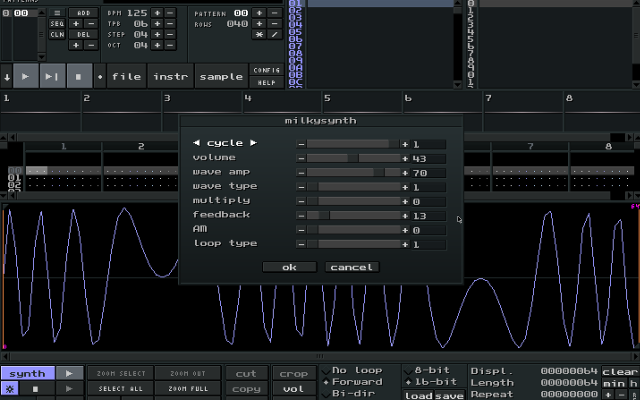The width and height of the screenshot is (640, 400).
Task: Increase TPB with the plus button
Action: click(x=157, y=24)
